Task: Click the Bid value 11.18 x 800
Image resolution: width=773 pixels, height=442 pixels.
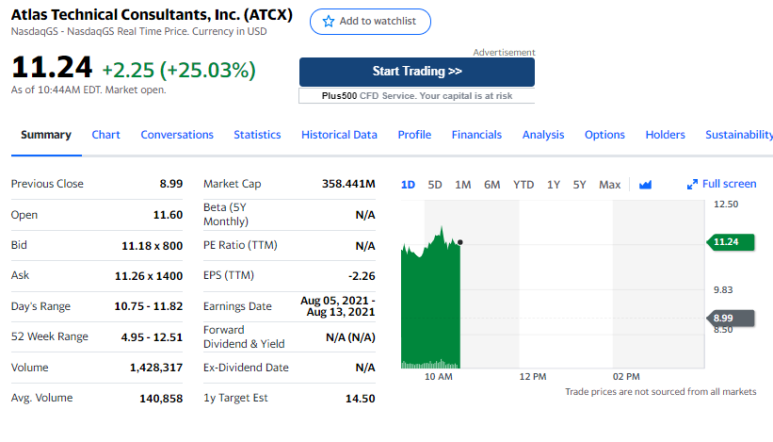Action: pos(152,246)
